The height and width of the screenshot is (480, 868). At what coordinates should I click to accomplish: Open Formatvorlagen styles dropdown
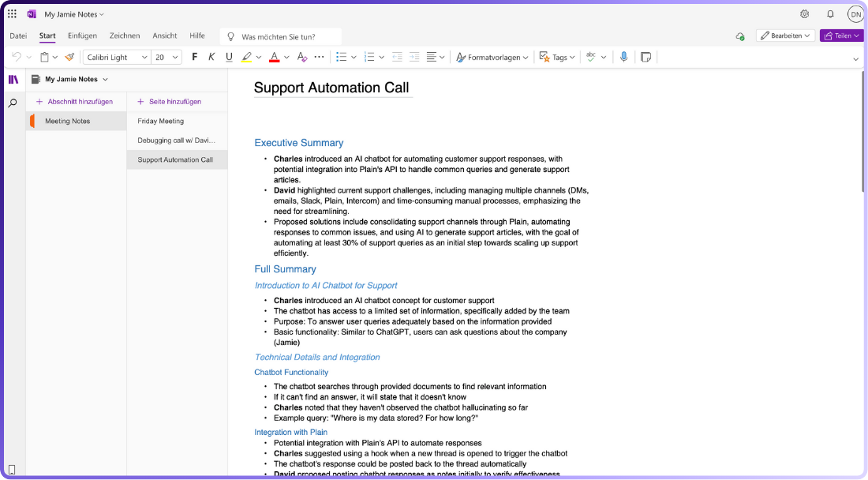492,57
